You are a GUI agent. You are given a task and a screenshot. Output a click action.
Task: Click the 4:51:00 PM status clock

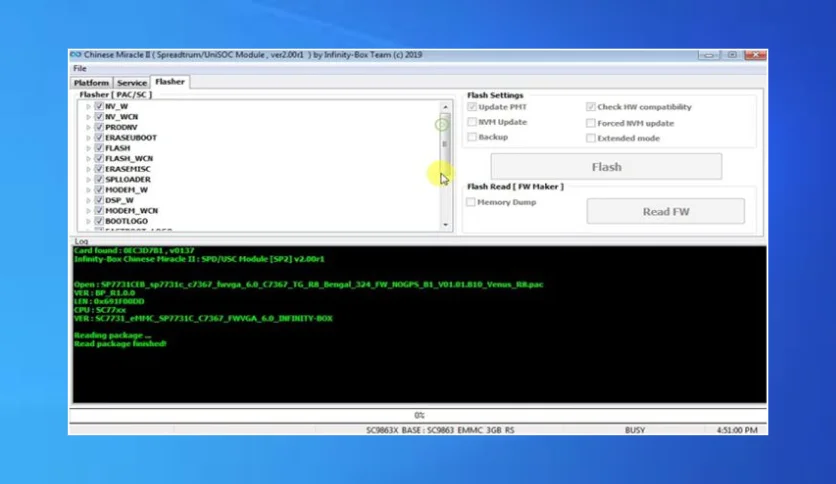pos(737,430)
